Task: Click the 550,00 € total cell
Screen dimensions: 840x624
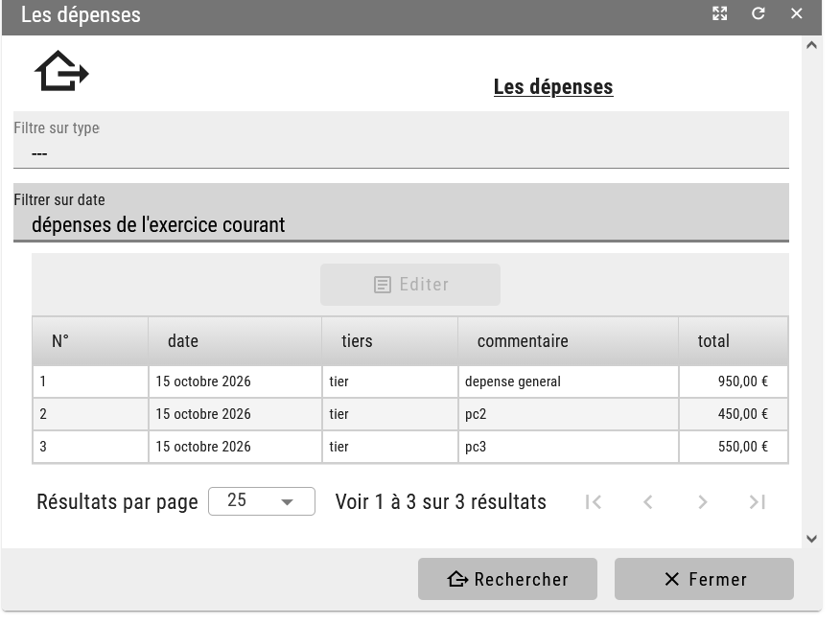Action: tap(734, 447)
